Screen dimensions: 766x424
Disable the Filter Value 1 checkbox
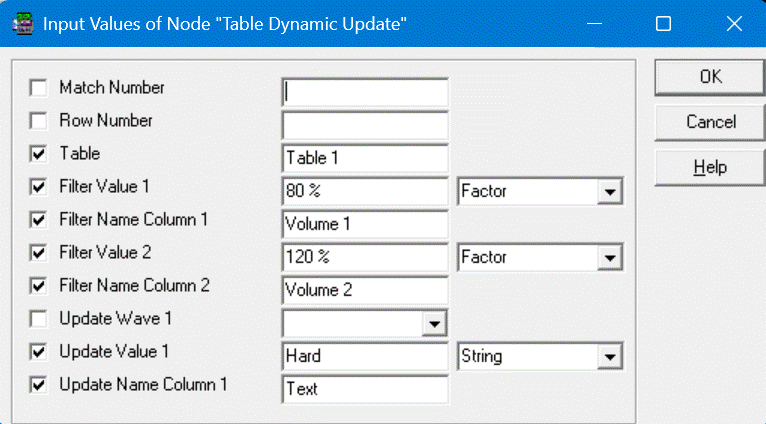coord(39,186)
